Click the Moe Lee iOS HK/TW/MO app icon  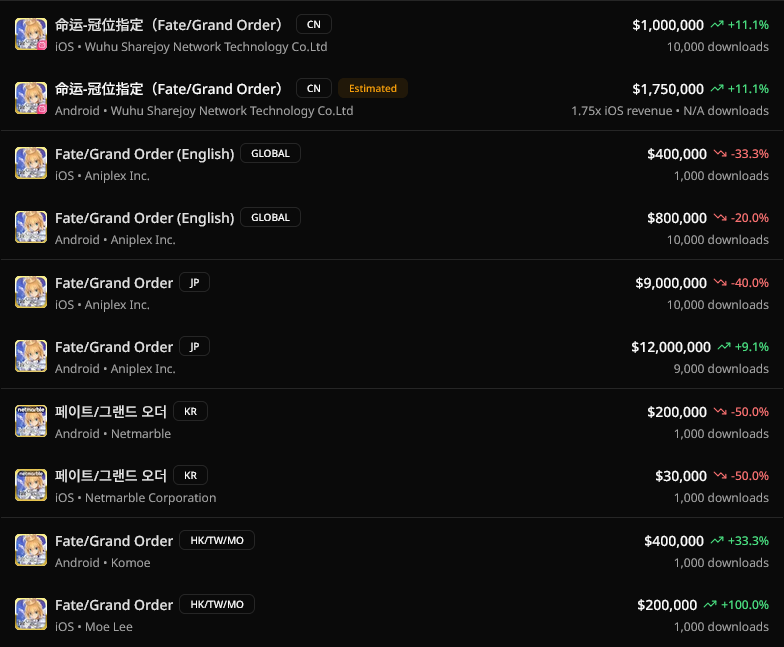pyautogui.click(x=31, y=614)
